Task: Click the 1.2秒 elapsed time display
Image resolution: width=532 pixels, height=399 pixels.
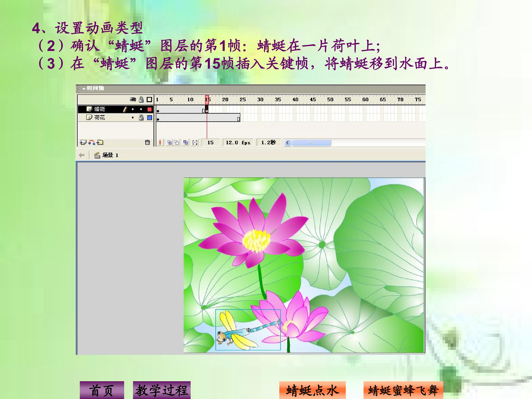Action: click(269, 143)
